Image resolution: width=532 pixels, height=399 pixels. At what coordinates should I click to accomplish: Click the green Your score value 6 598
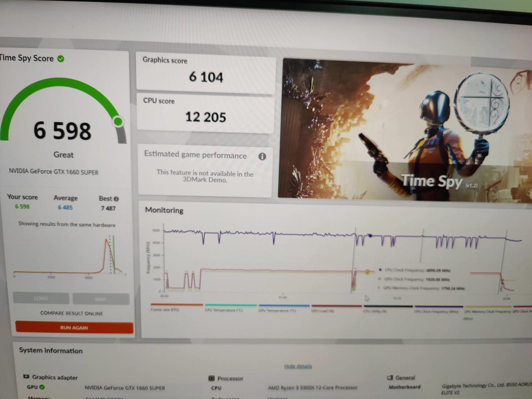point(22,207)
